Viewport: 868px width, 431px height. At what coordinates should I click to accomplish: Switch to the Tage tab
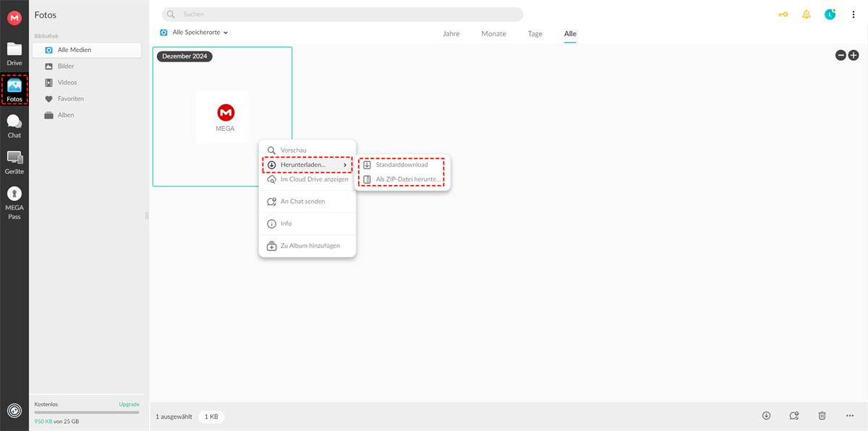(535, 34)
